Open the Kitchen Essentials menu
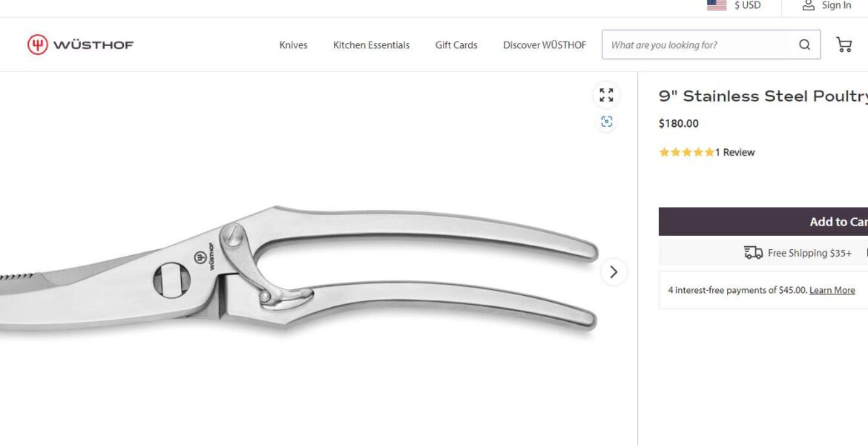 coord(372,45)
